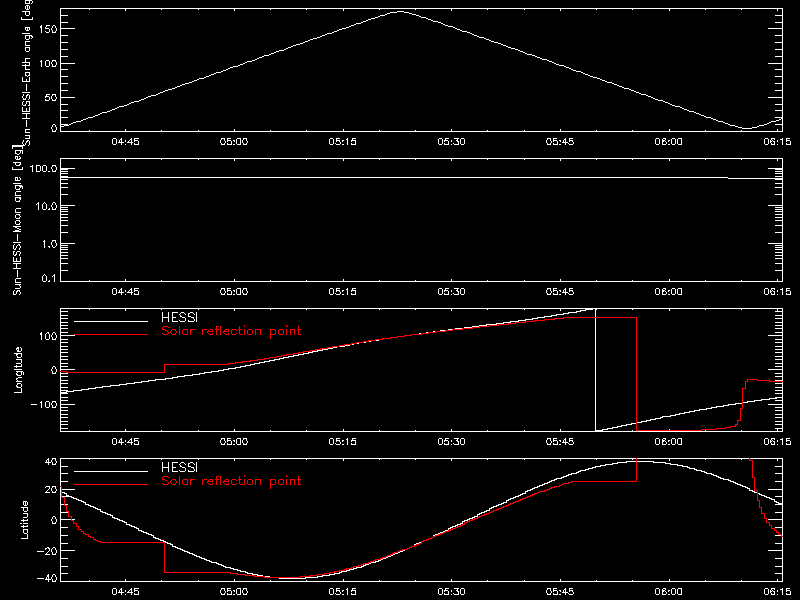Click 04:45 time label under Latitude plot
This screenshot has width=800, height=600.
(126, 591)
